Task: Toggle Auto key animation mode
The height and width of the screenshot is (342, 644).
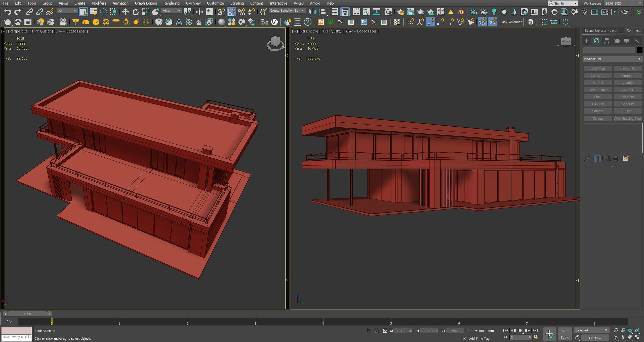Action: click(x=565, y=331)
